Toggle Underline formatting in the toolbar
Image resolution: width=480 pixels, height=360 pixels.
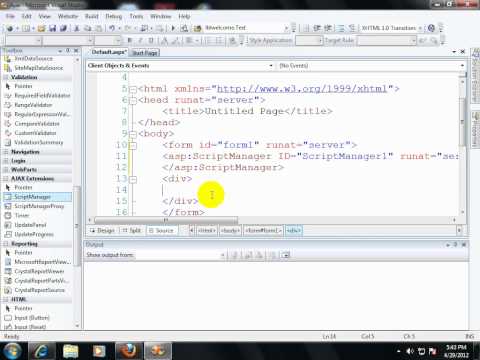(x=151, y=40)
